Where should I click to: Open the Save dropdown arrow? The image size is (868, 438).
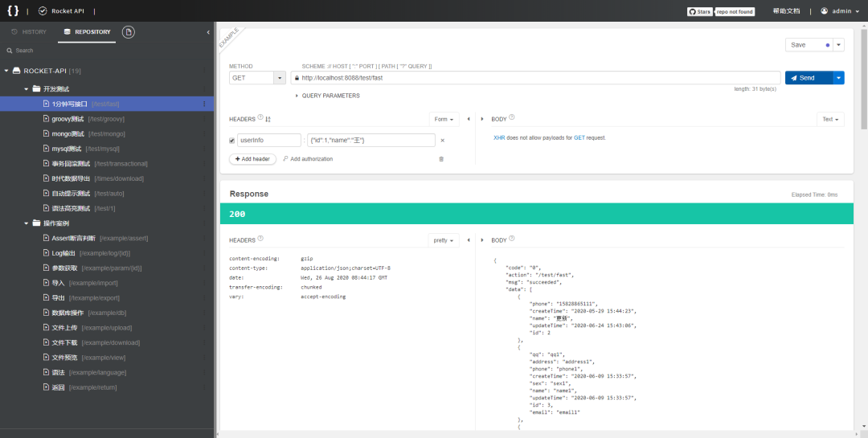838,45
